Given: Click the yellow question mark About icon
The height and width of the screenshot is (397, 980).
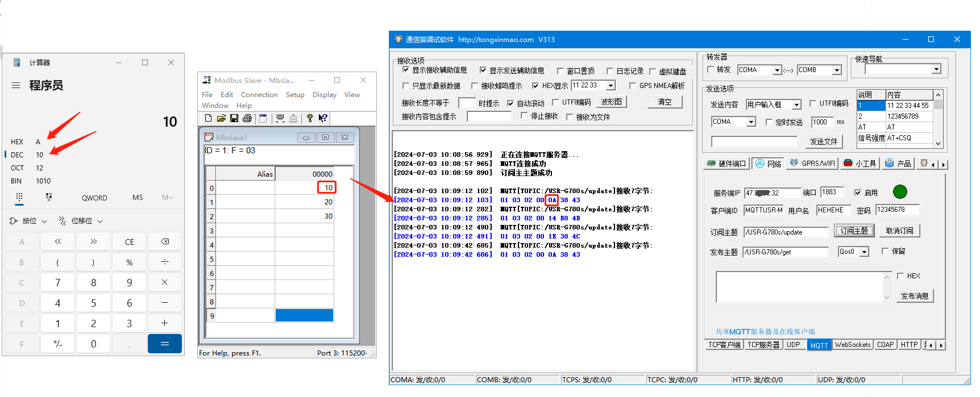Looking at the screenshot, I should tap(309, 118).
